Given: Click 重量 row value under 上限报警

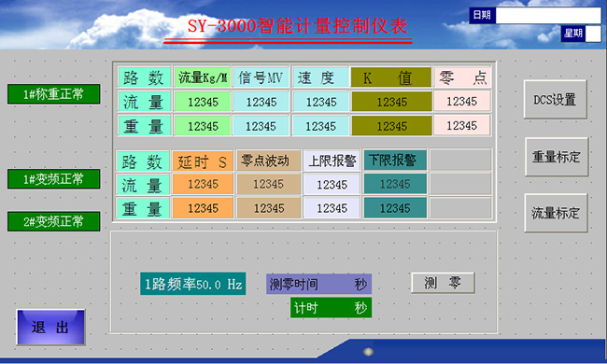Looking at the screenshot, I should [332, 208].
